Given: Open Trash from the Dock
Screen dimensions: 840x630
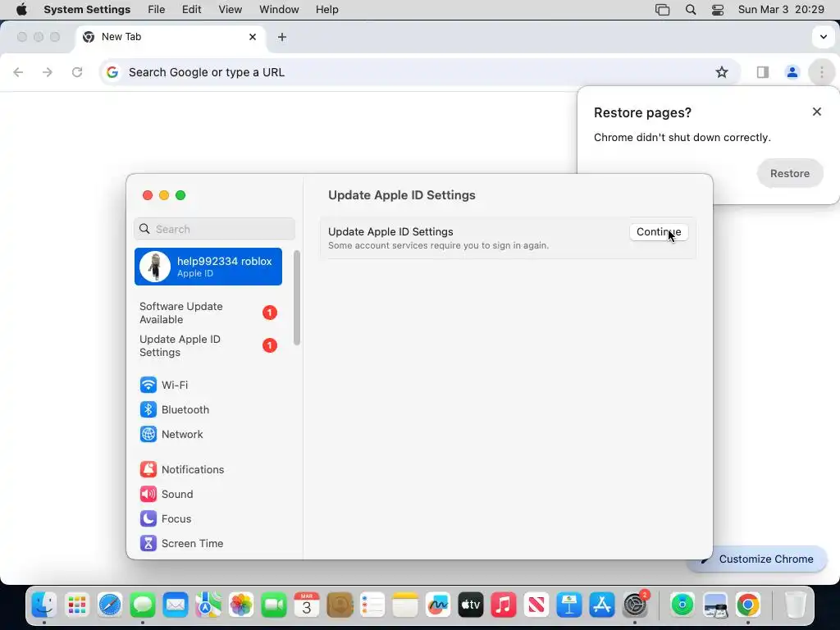Looking at the screenshot, I should (x=796, y=605).
